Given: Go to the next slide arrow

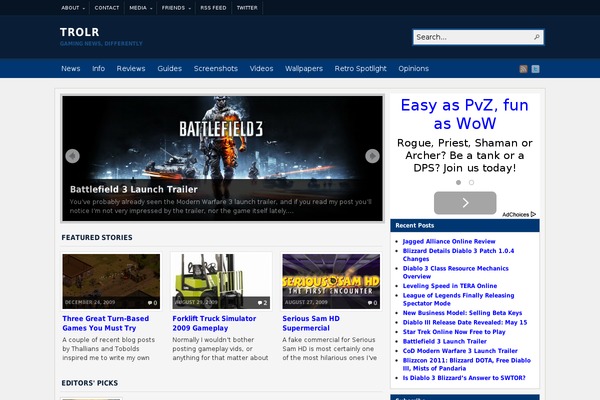Looking at the screenshot, I should [x=372, y=156].
